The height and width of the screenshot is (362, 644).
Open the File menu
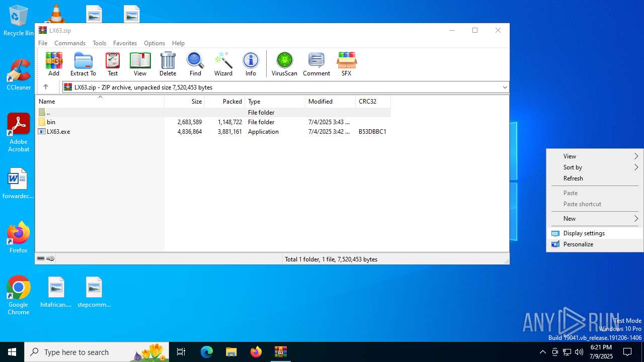(43, 43)
